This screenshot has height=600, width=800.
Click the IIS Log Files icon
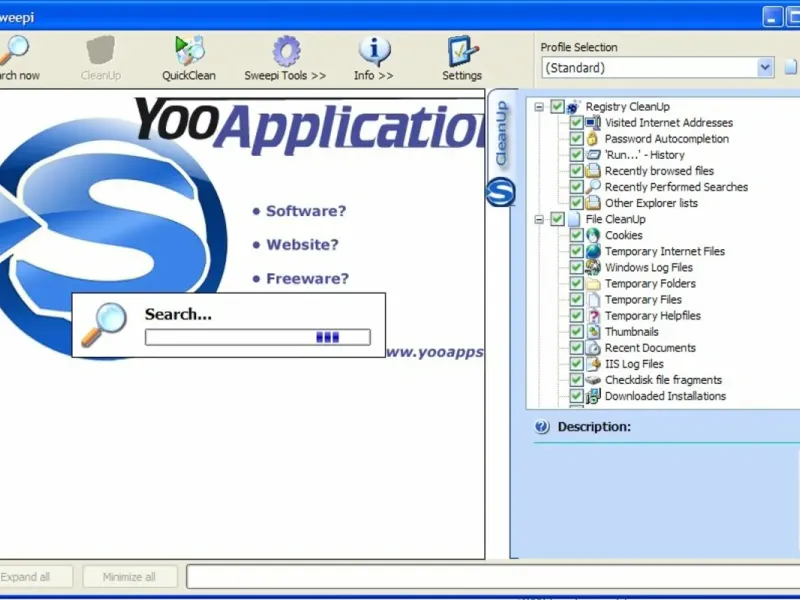593,364
